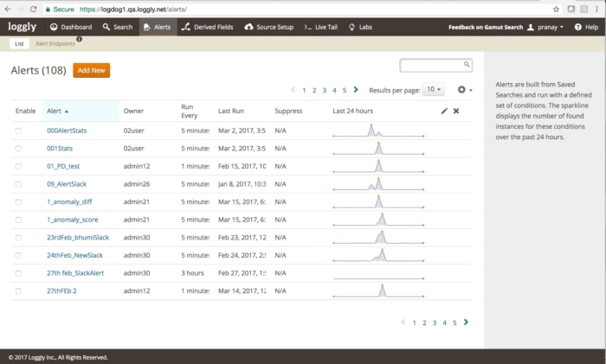Enable checkbox for 000AlertStats alert

pyautogui.click(x=18, y=130)
